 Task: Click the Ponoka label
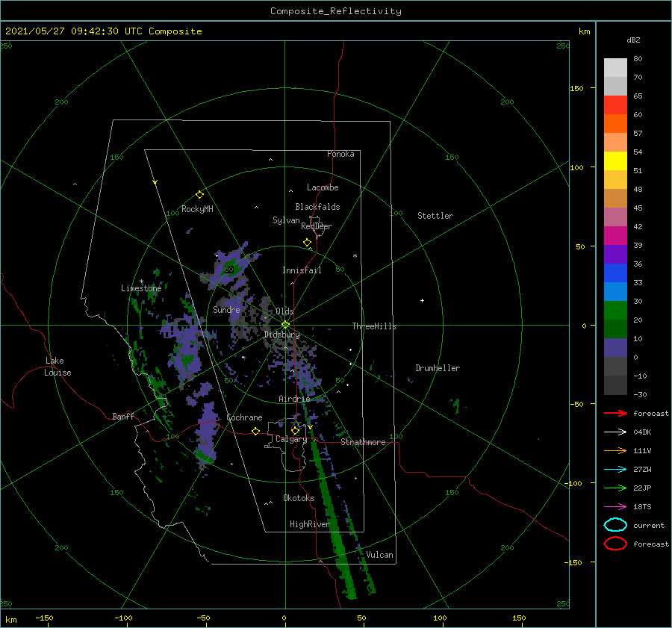point(340,154)
